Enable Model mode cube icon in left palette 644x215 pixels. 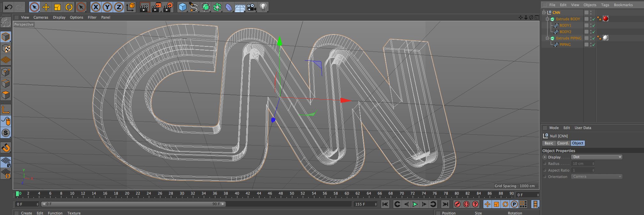coord(6,37)
